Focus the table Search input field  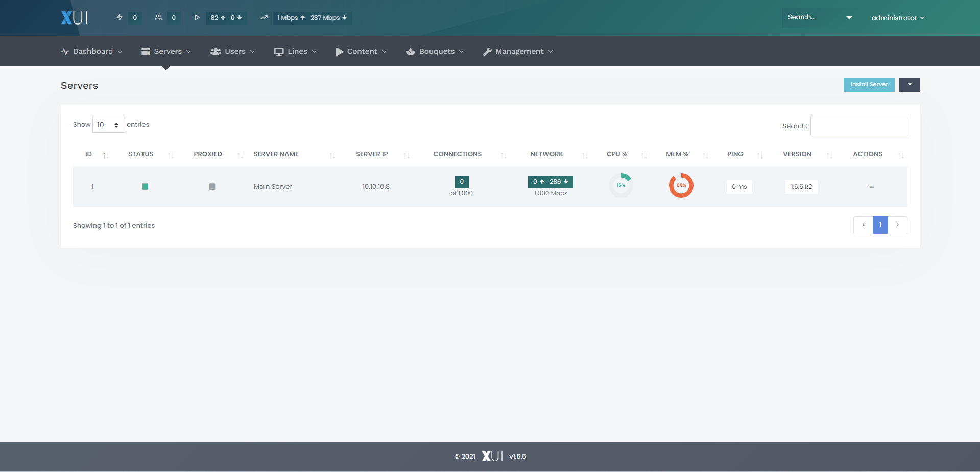click(858, 126)
